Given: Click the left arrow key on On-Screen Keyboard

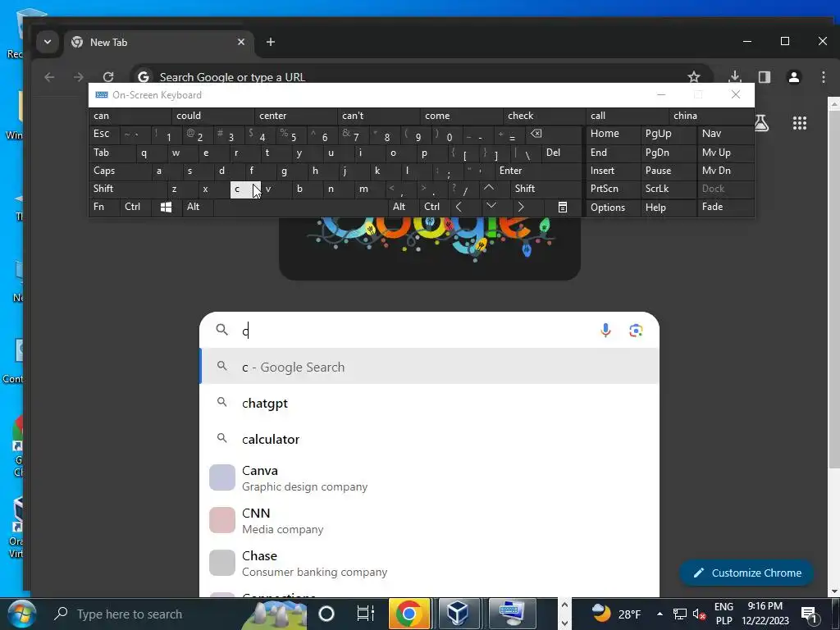Looking at the screenshot, I should (459, 207).
